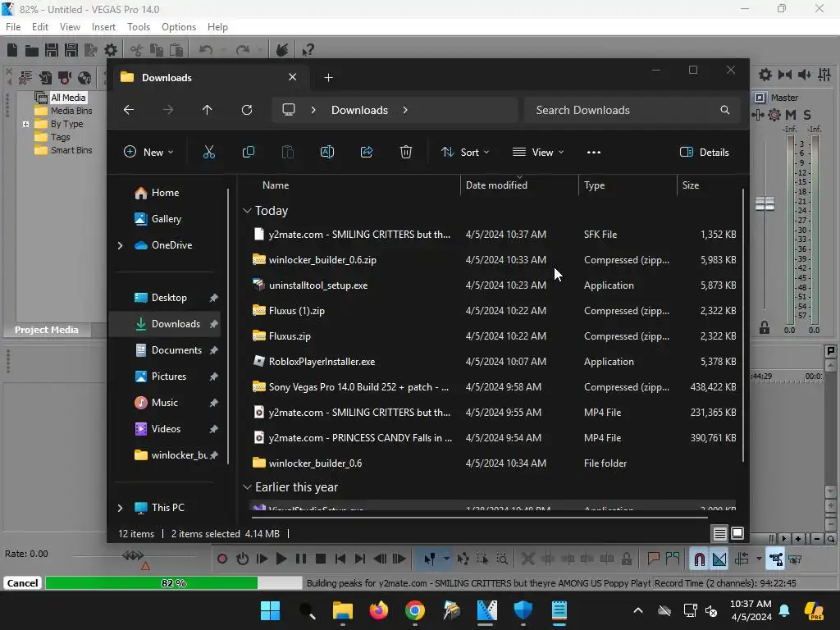The height and width of the screenshot is (630, 840).
Task: Open the Sort dropdown in Explorer
Action: pos(464,152)
